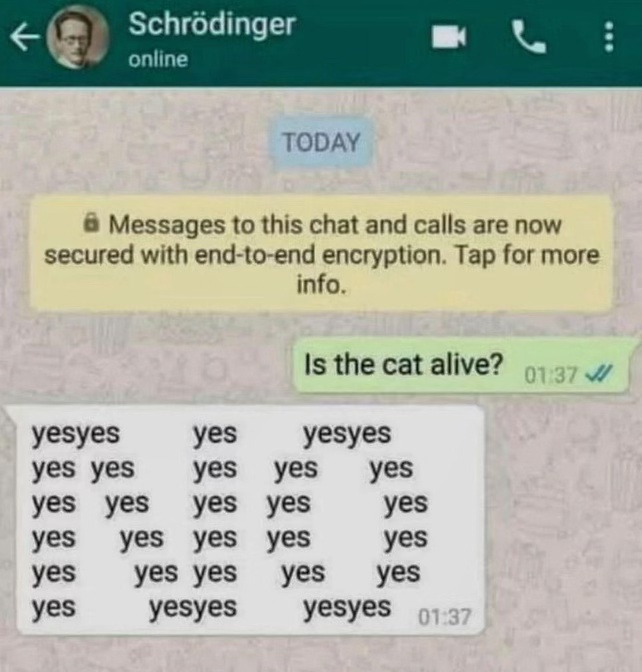The height and width of the screenshot is (672, 642).
Task: Select the last yesyes beside received timestamp
Action: click(x=347, y=608)
